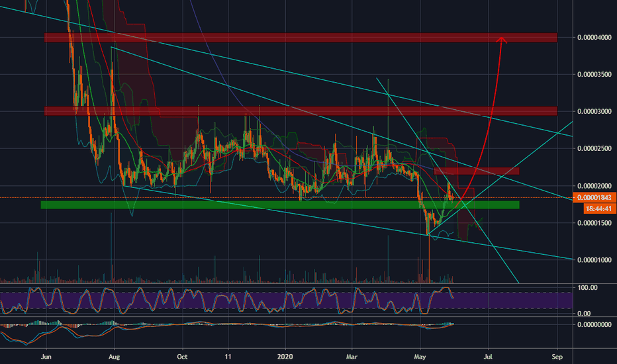Click the Jun label on time axis
The width and height of the screenshot is (617, 364).
tap(46, 357)
